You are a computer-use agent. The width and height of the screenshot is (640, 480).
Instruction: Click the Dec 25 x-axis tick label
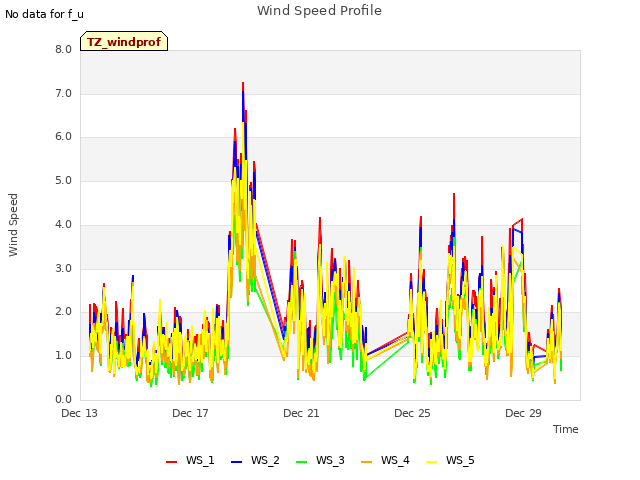coord(412,413)
